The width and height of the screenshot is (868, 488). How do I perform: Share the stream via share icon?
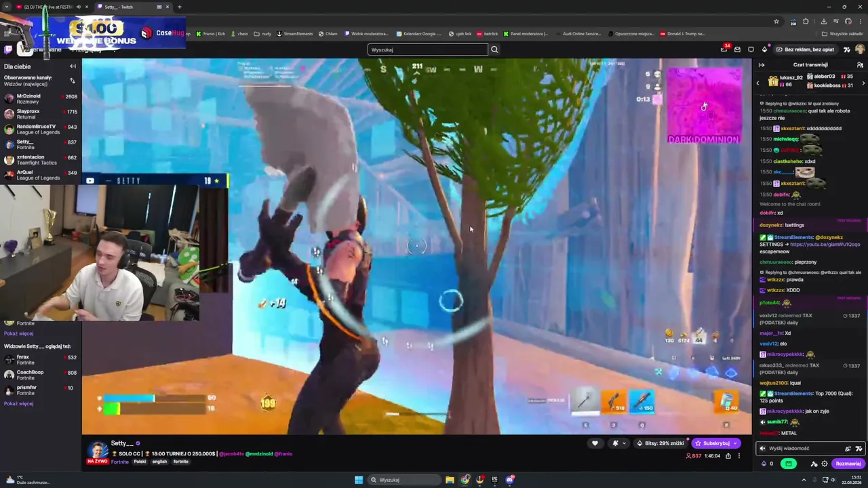coord(728,456)
